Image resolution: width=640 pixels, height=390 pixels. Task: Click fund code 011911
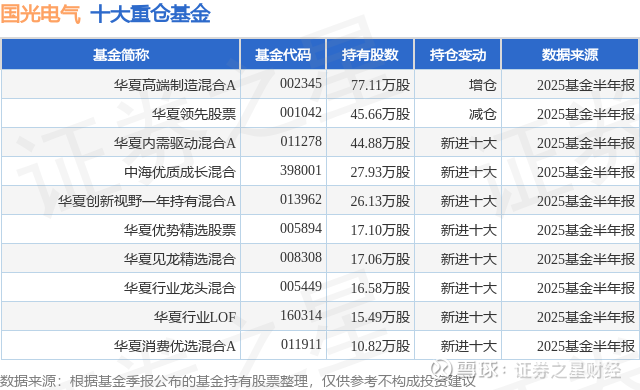(x=301, y=344)
